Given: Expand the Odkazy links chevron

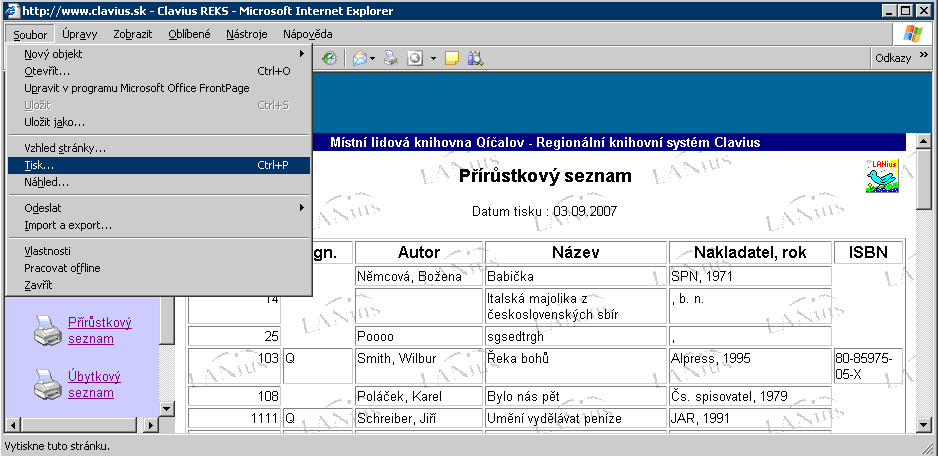Looking at the screenshot, I should click(x=922, y=57).
